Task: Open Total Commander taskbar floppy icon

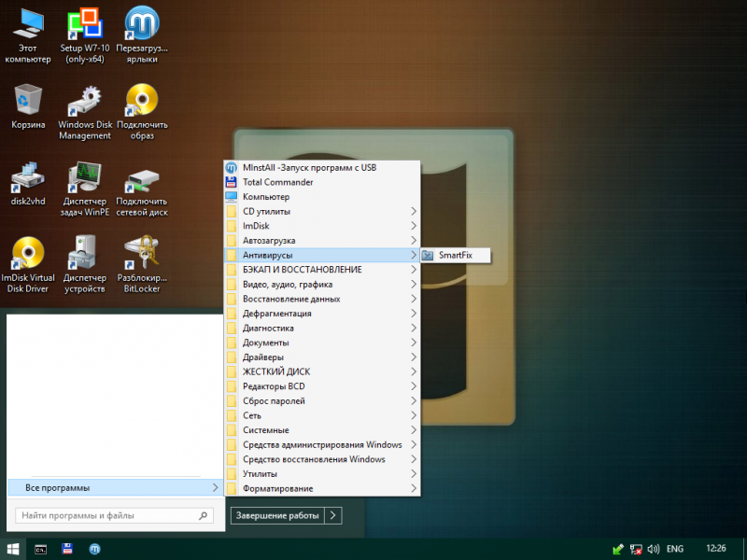Action: pos(67,549)
